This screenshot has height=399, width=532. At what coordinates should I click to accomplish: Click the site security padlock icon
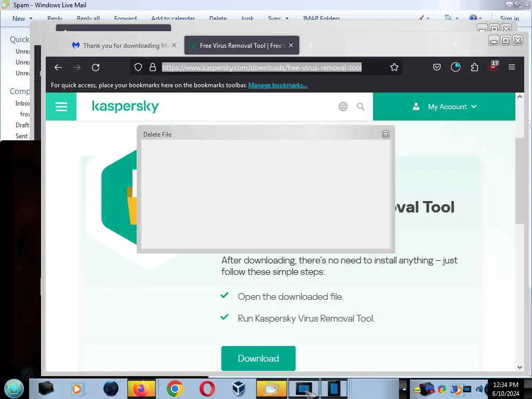[x=153, y=67]
